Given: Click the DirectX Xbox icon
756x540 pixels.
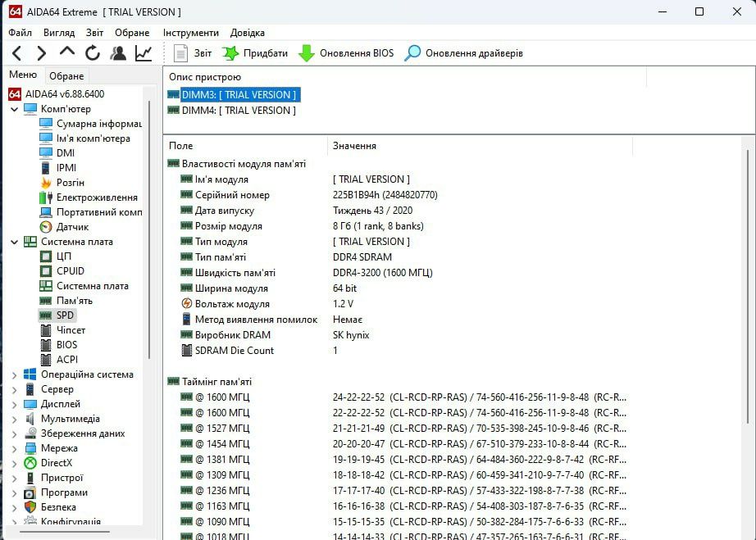Looking at the screenshot, I should tap(30, 463).
